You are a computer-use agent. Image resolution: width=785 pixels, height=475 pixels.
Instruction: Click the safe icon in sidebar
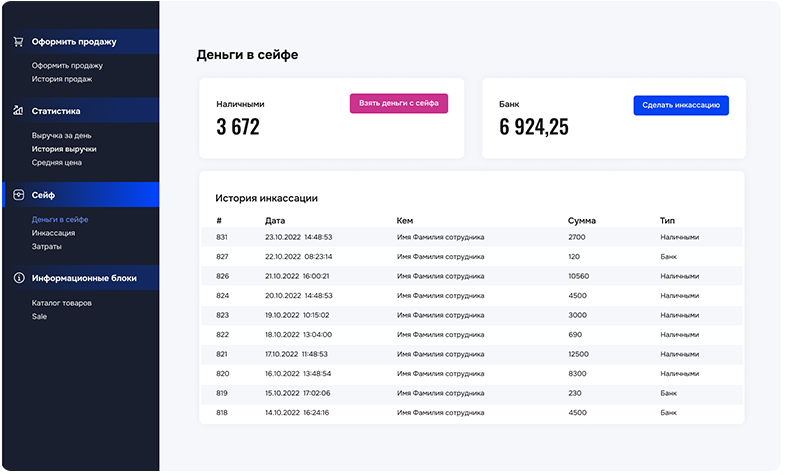pyautogui.click(x=18, y=195)
